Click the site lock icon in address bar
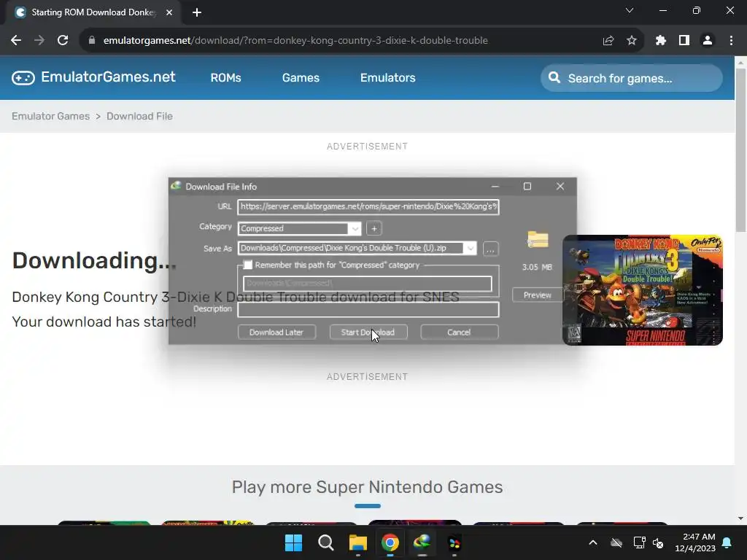This screenshot has width=747, height=560. point(91,41)
